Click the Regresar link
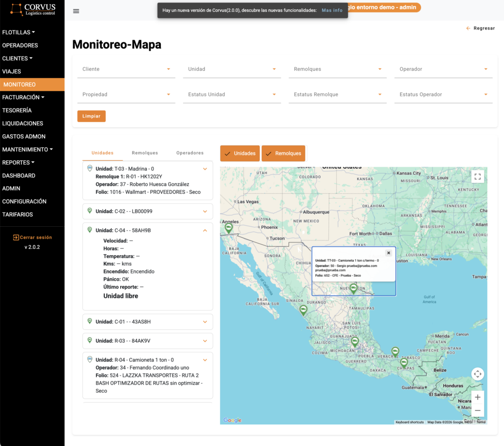Screen dimensions: 504x446 coord(484,28)
